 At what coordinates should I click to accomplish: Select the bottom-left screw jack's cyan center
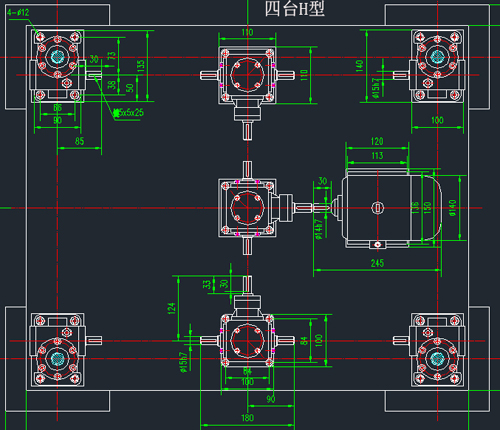click(57, 358)
